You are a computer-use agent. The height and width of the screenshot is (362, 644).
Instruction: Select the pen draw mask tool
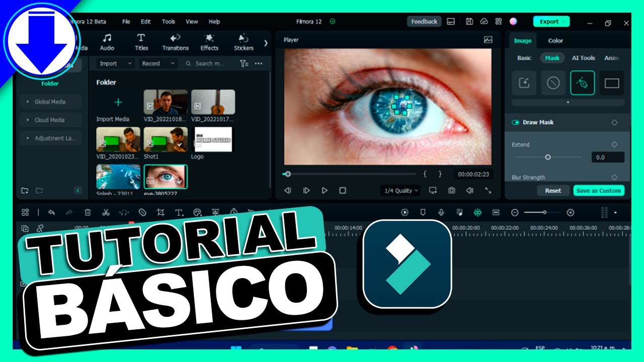coord(583,83)
